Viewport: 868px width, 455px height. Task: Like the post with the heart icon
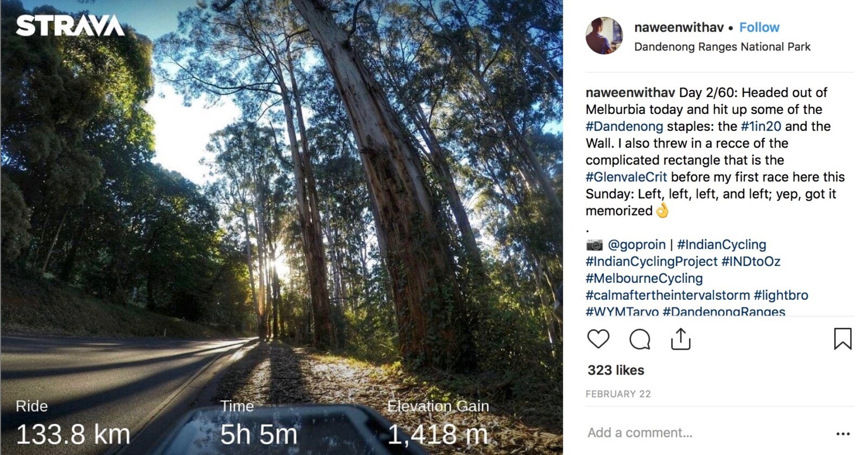(x=598, y=339)
